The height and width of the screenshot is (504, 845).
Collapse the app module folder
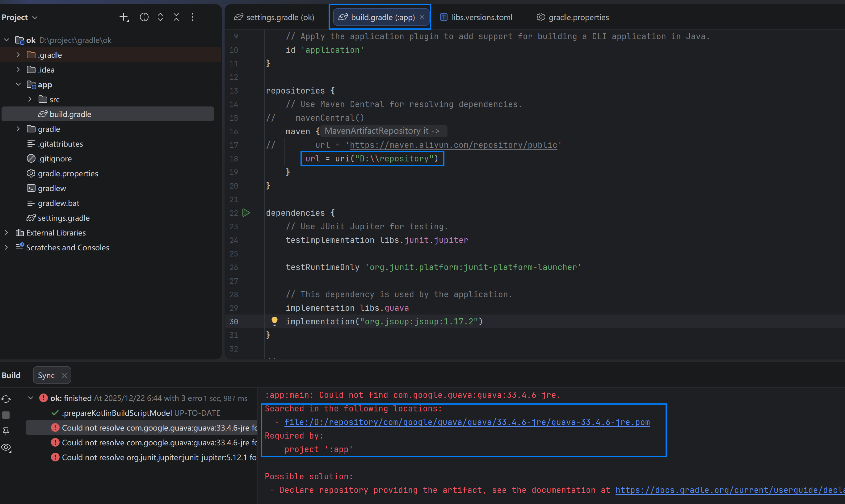pos(18,84)
